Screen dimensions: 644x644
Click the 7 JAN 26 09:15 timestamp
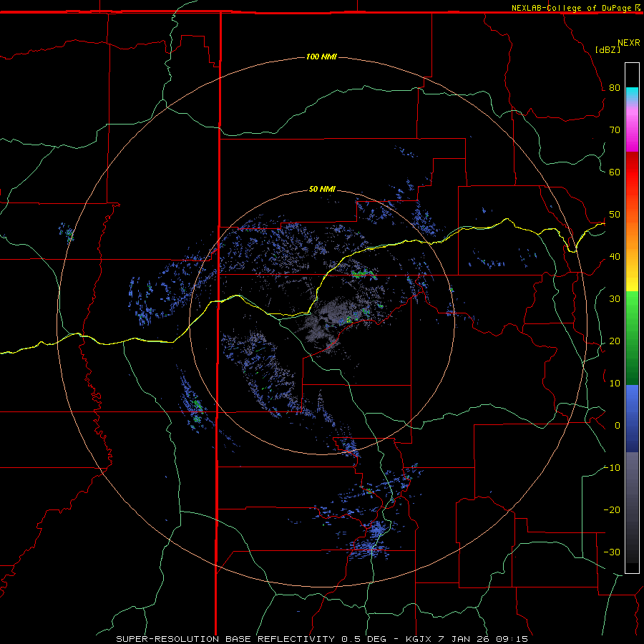point(483,639)
